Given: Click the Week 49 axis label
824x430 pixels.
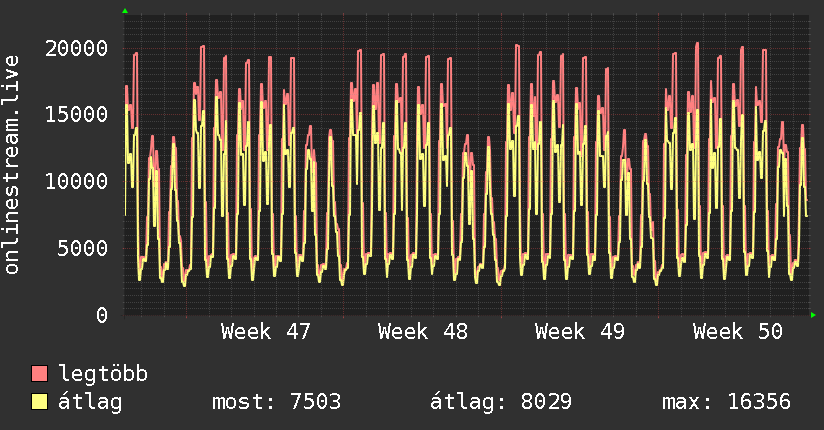Looking at the screenshot, I should pos(580,332).
